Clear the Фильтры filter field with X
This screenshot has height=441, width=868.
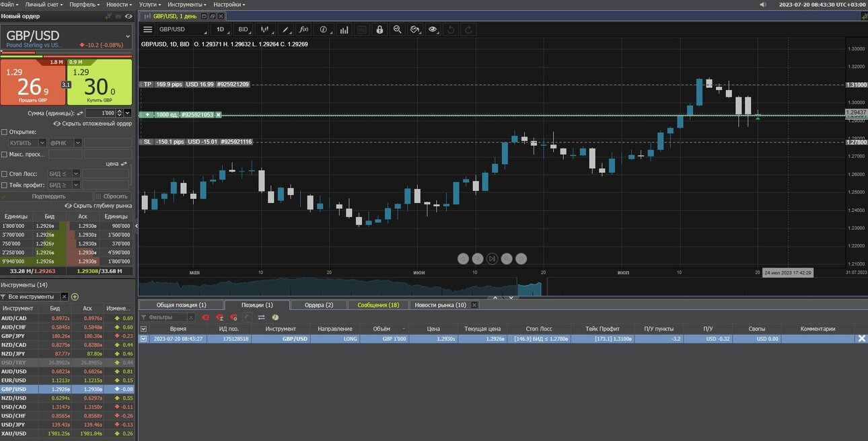click(191, 317)
